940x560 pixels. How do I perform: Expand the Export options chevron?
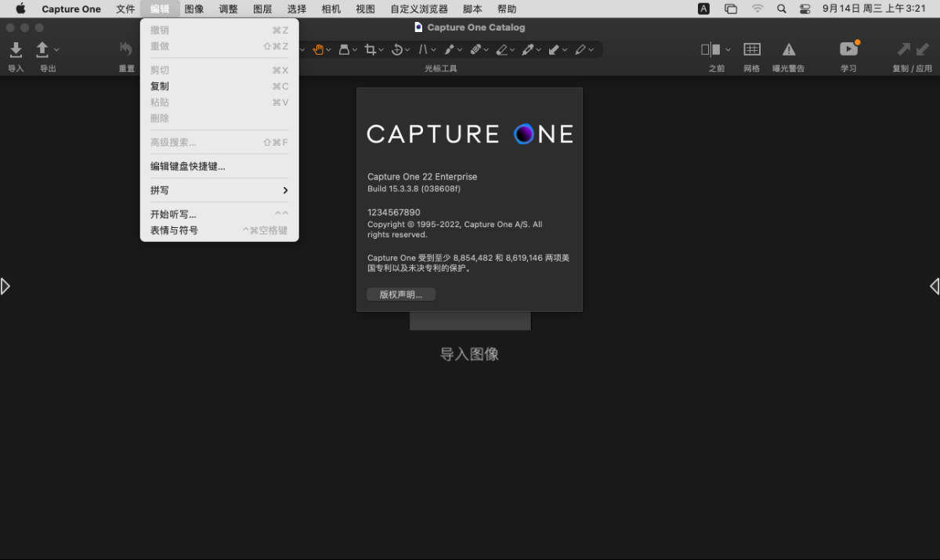point(56,49)
